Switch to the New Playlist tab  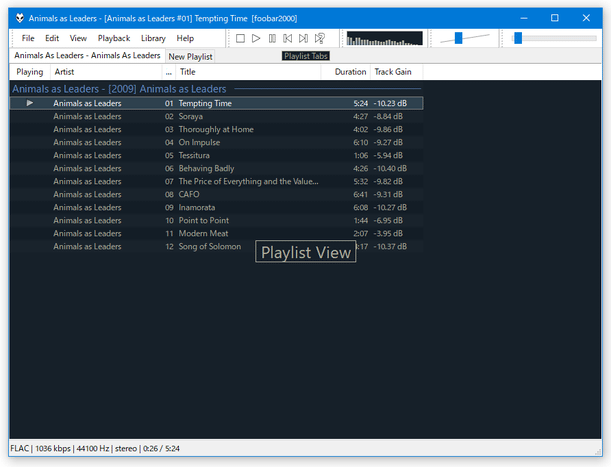[x=190, y=57]
